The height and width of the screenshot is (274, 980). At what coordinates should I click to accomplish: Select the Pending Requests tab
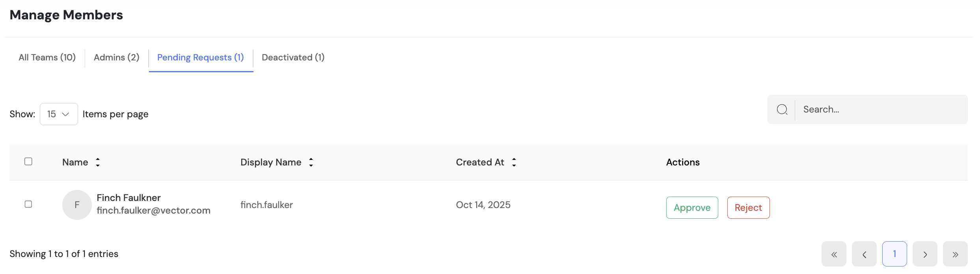[201, 58]
